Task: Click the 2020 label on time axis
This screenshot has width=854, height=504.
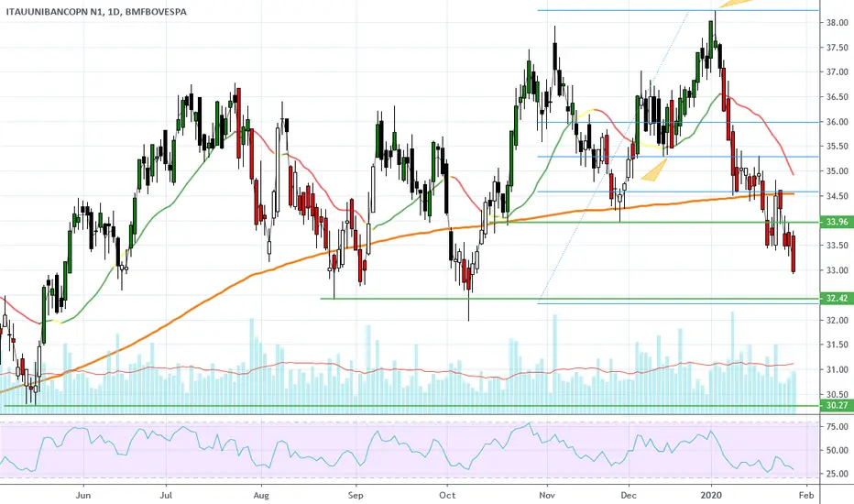Action: [711, 495]
